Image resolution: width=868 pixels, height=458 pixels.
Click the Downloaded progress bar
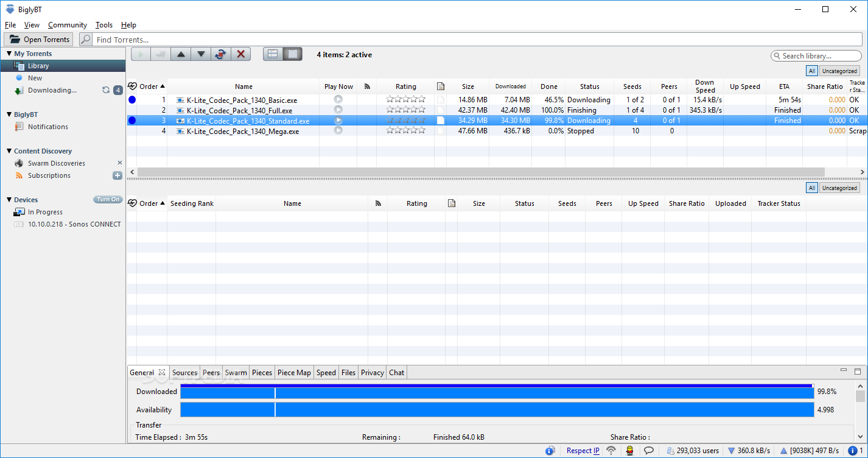(x=497, y=392)
